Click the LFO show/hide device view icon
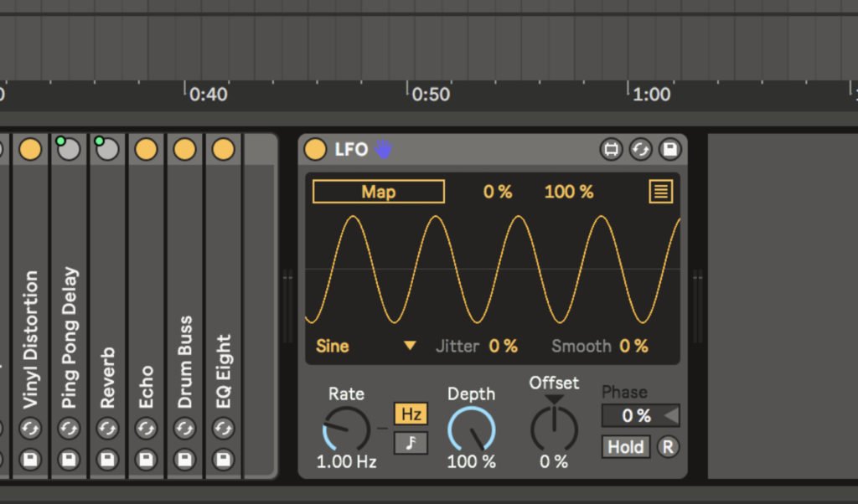Image resolution: width=858 pixels, height=504 pixels. pos(612,150)
